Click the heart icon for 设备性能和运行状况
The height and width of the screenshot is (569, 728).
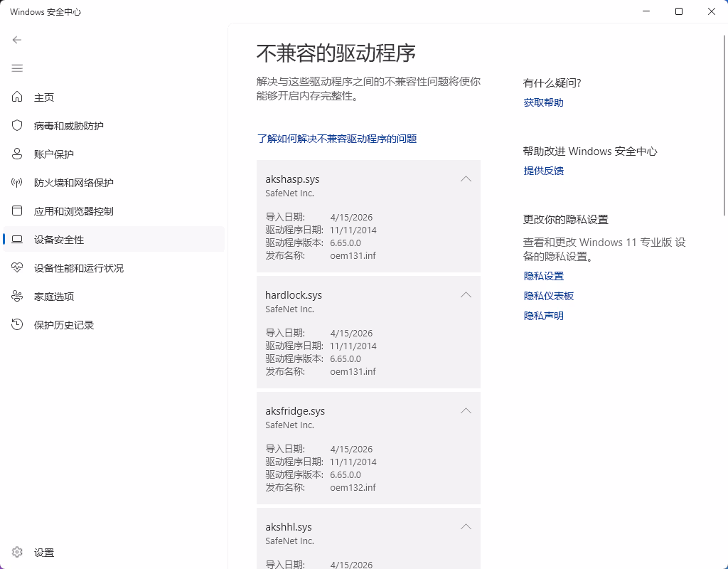[x=18, y=268]
